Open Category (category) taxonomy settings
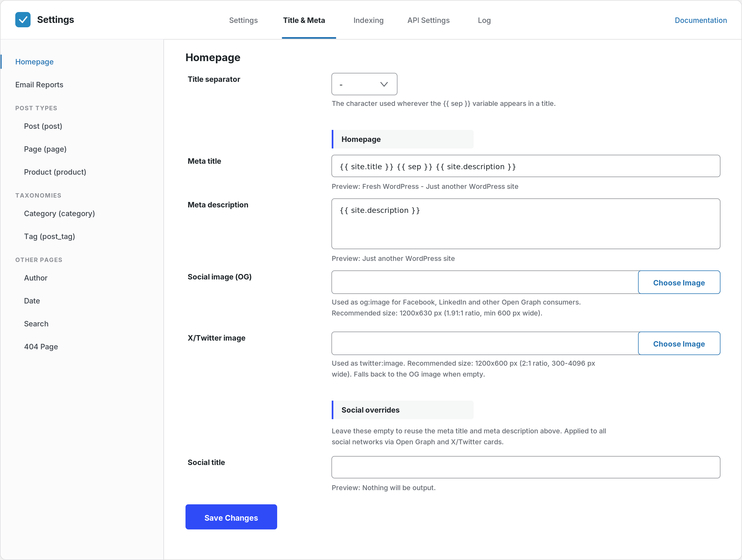This screenshot has width=742, height=560. [59, 213]
